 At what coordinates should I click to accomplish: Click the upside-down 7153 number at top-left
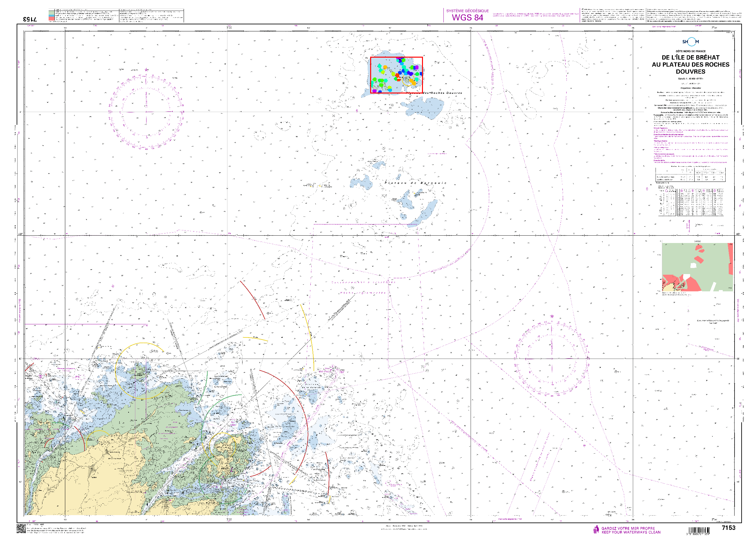point(30,19)
